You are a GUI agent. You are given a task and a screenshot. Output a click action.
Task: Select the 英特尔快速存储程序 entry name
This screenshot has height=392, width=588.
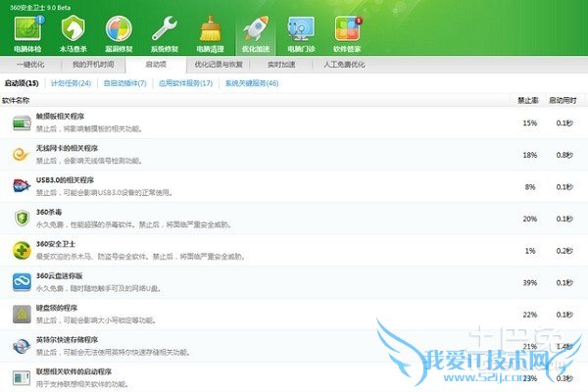click(67, 339)
